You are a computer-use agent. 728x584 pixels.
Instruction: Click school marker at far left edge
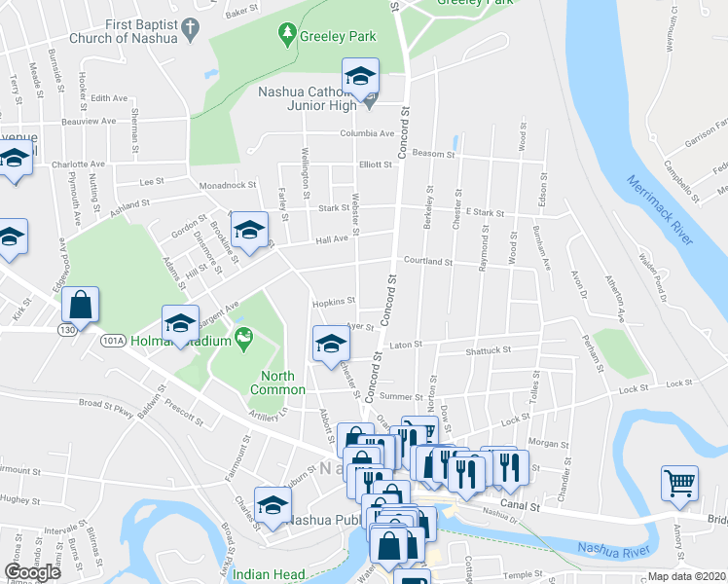11,239
